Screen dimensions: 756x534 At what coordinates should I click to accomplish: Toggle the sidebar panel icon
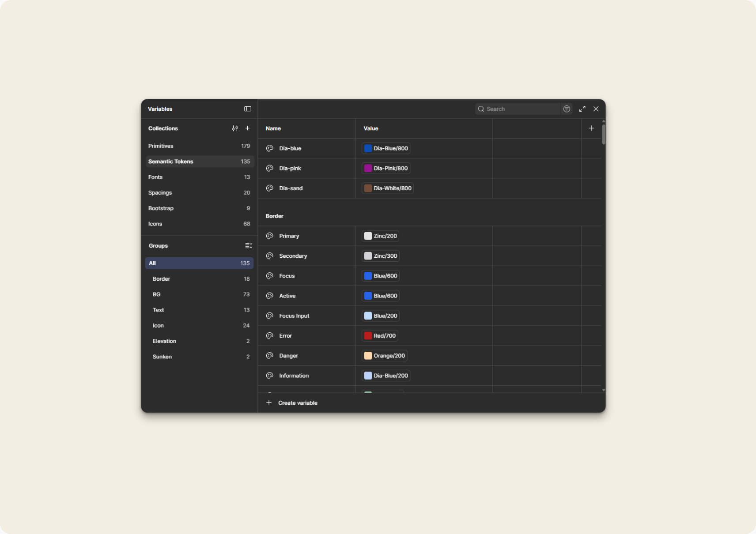[248, 109]
